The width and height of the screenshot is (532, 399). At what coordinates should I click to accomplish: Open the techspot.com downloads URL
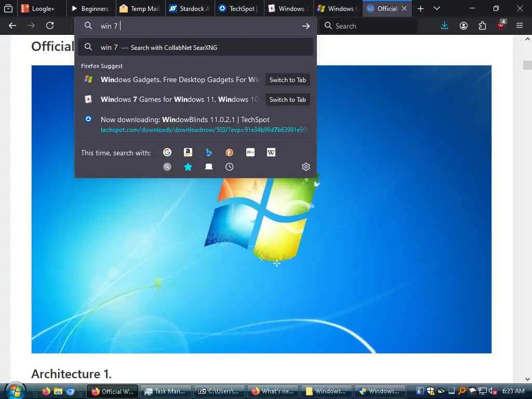coord(204,129)
